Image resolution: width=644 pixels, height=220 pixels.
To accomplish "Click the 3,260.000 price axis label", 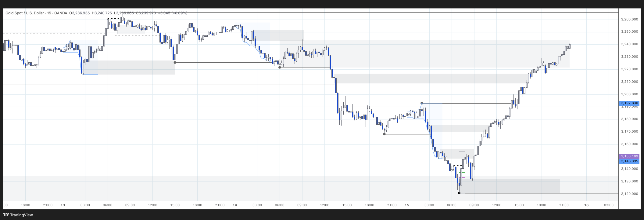I will tap(629, 19).
